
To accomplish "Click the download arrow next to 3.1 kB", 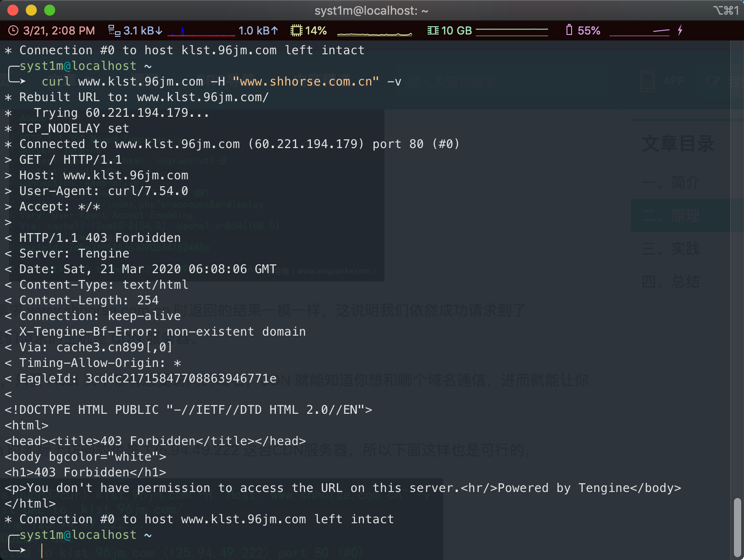I will click(x=159, y=31).
